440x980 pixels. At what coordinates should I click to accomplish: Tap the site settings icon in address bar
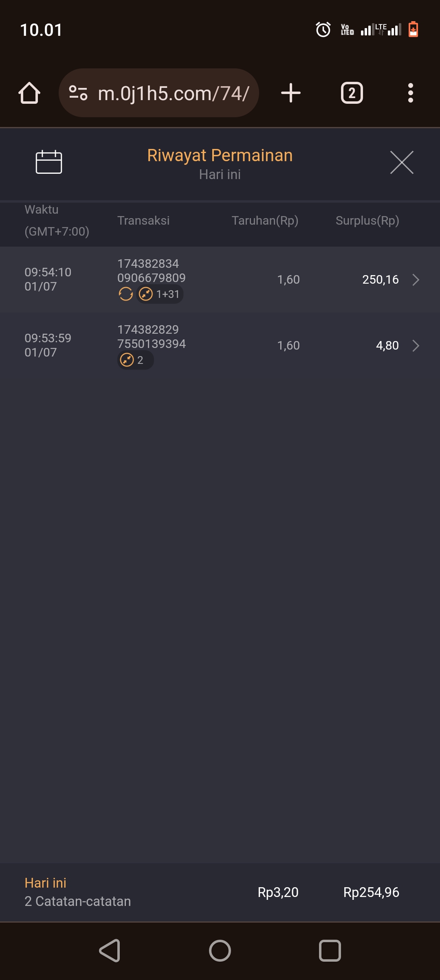78,93
